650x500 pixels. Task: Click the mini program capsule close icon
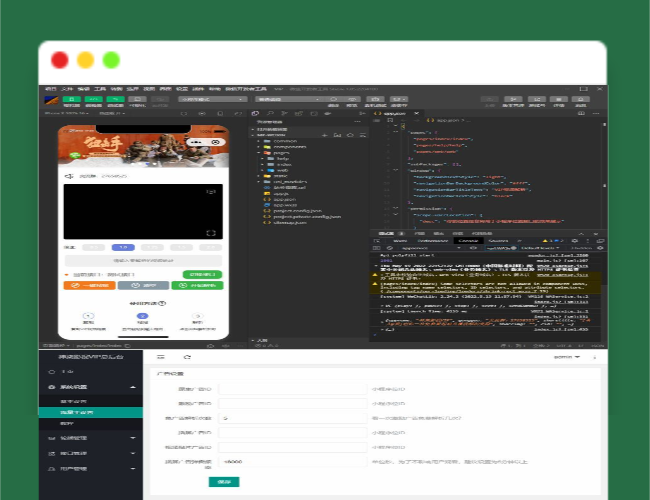215,142
